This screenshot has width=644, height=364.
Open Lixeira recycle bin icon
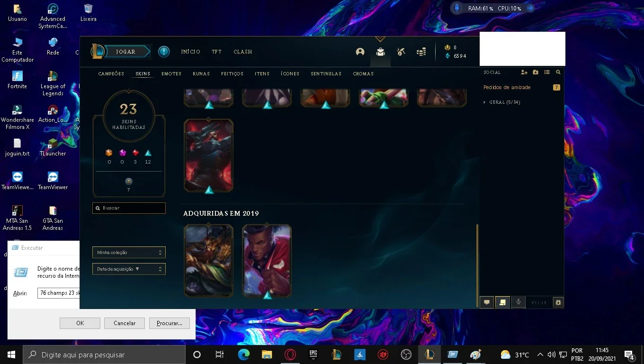tap(88, 12)
